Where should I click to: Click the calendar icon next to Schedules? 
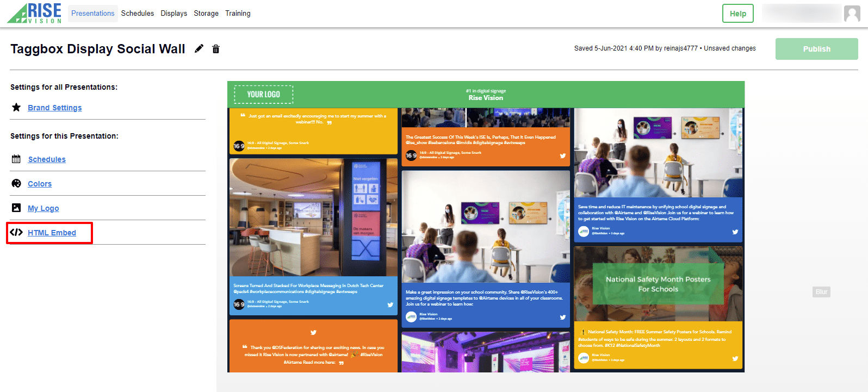[x=16, y=159]
